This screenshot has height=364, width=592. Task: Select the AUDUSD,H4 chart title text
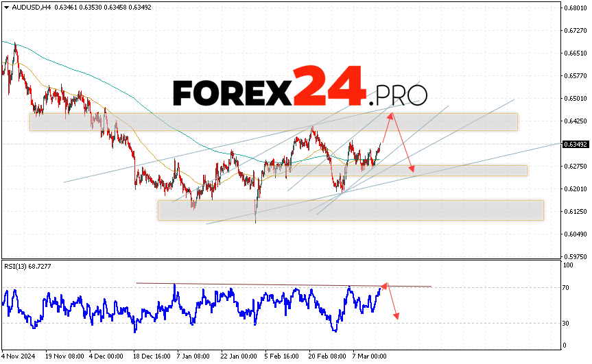click(x=25, y=7)
